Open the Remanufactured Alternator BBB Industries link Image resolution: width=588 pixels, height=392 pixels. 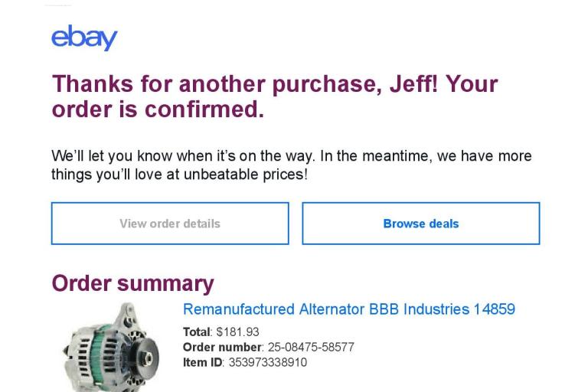point(348,309)
